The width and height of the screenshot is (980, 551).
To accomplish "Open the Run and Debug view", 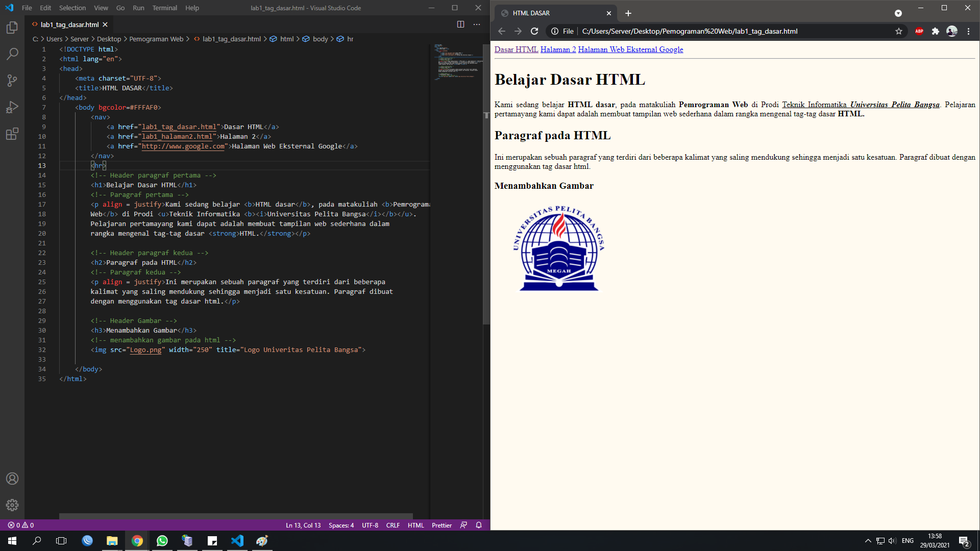I will pos(12,107).
